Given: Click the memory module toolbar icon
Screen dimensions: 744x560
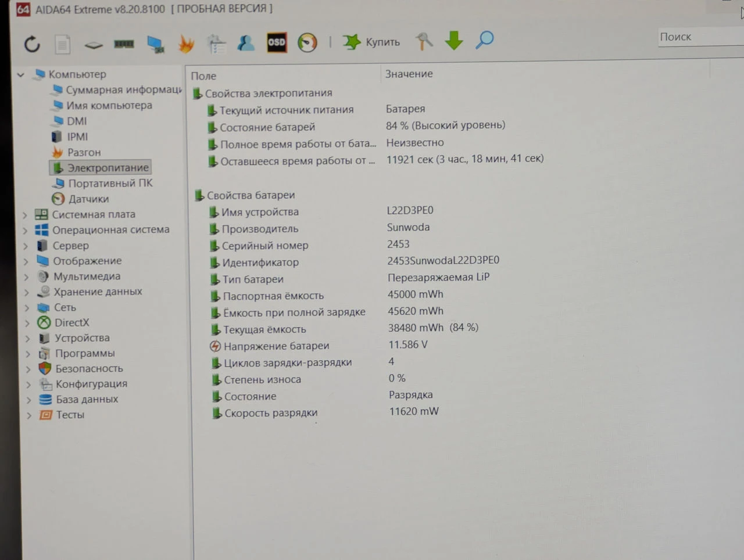Looking at the screenshot, I should pos(124,44).
